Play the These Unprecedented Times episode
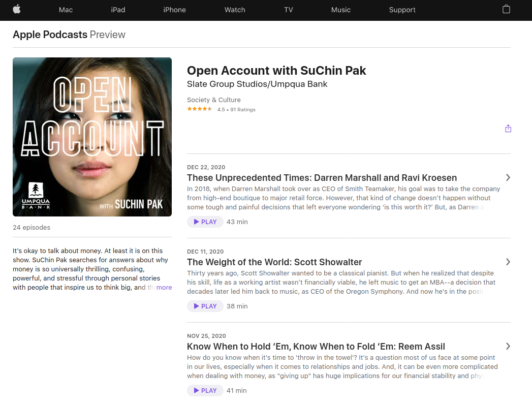This screenshot has width=532, height=405. (205, 222)
